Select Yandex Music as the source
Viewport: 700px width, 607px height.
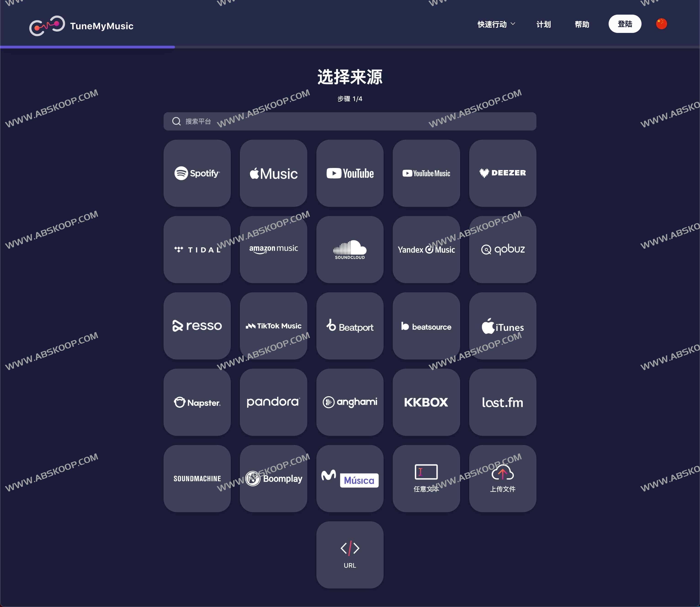(x=426, y=250)
